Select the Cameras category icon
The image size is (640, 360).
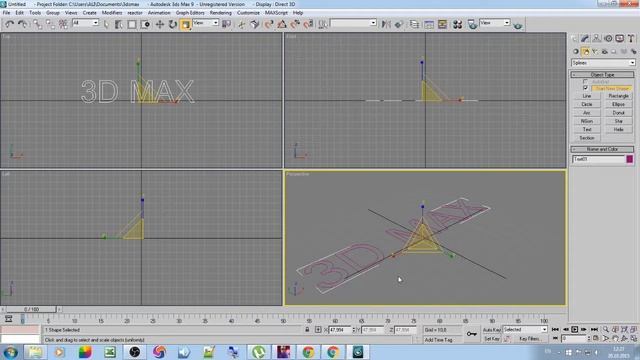tap(604, 51)
